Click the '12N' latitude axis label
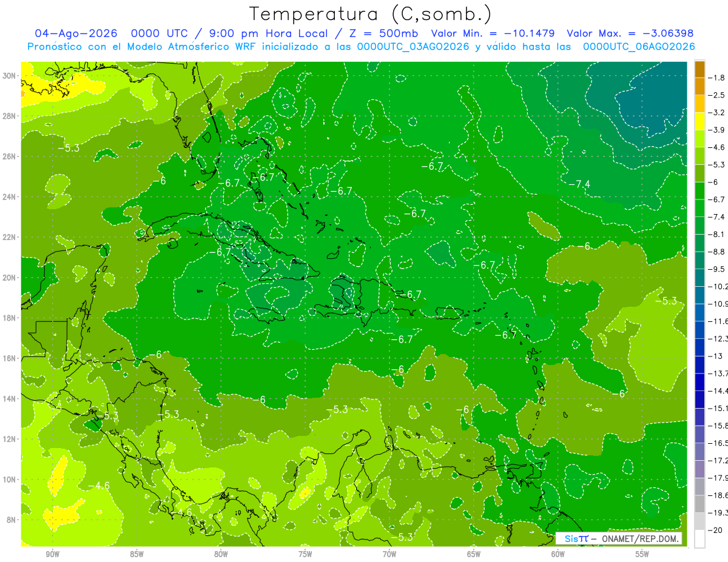Screen dimensions: 728x562 (10, 439)
